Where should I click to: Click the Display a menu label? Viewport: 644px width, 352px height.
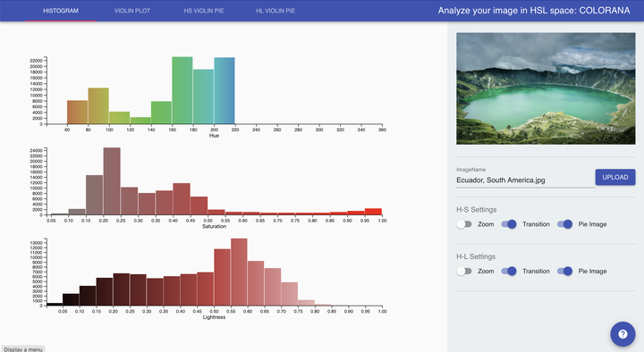coord(23,349)
